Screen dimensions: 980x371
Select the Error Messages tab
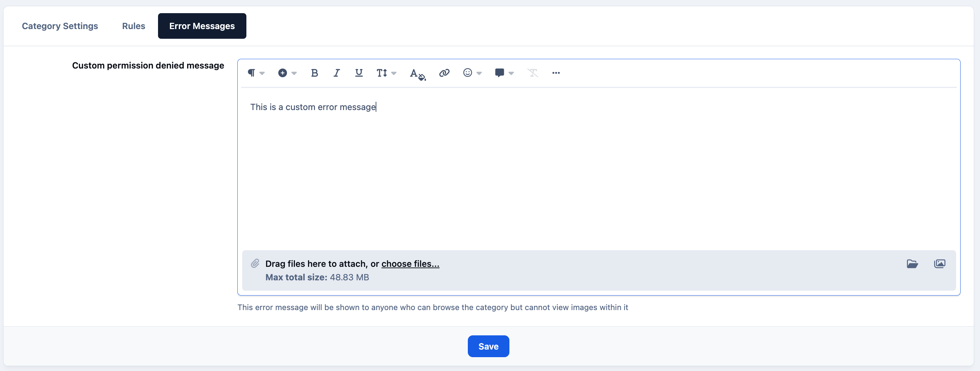202,26
